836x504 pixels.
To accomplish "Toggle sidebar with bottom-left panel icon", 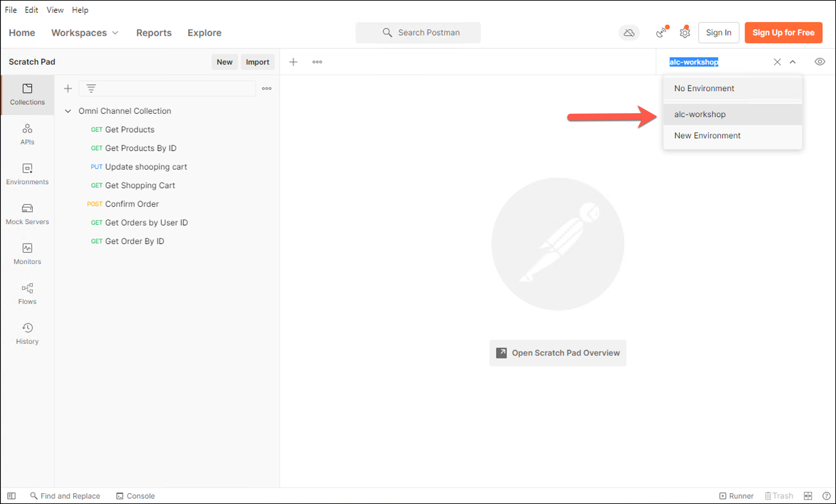I will [x=11, y=496].
